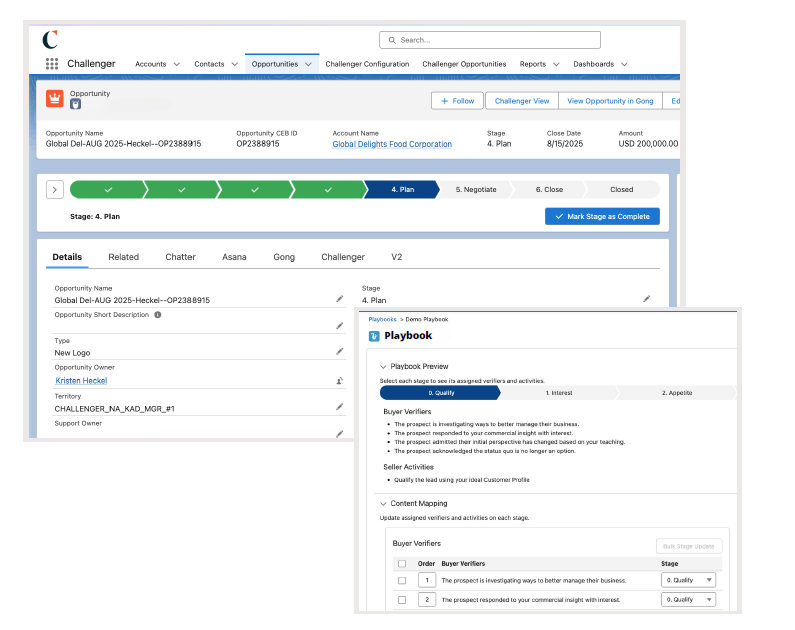The image size is (795, 630).
Task: Click the Amount value USD 200,000.00
Action: pyautogui.click(x=648, y=144)
